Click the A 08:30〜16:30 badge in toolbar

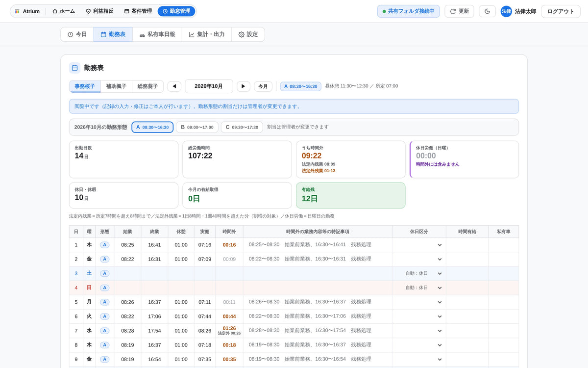pos(300,86)
